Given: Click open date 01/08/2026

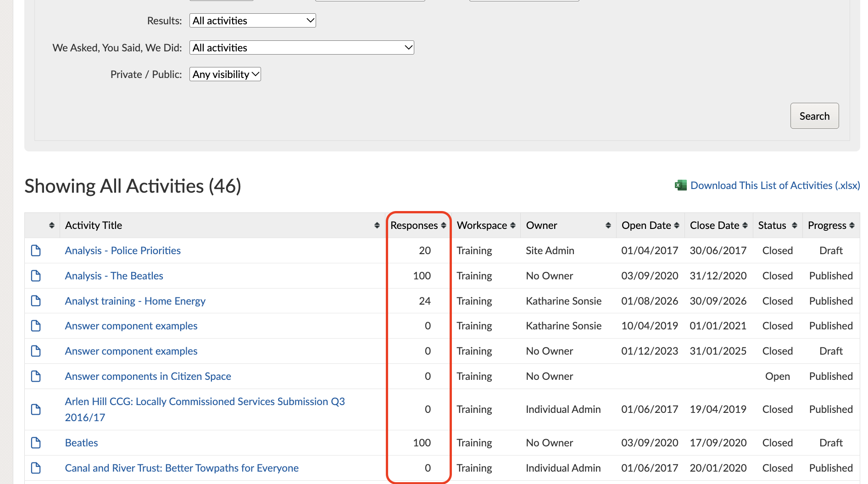Looking at the screenshot, I should pos(650,301).
